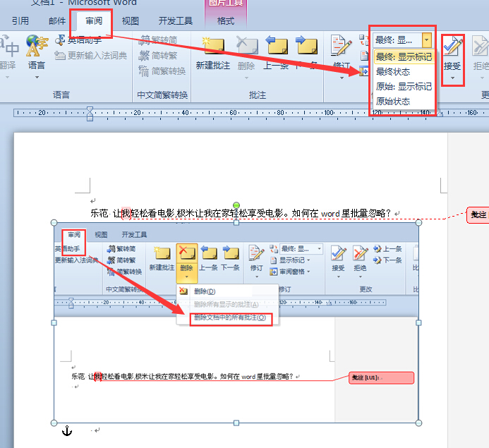Click the hanging indent marker on ruler

coord(90,115)
